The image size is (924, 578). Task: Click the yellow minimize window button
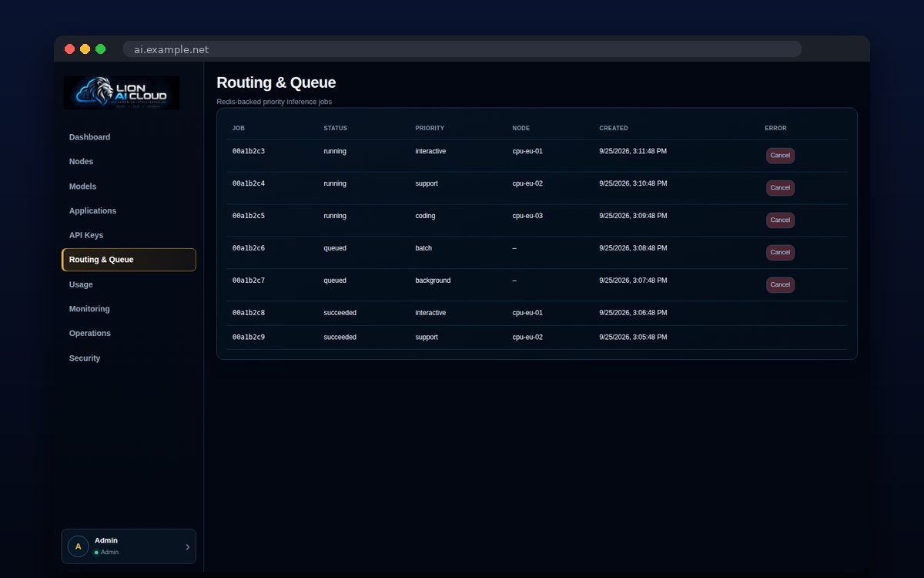(85, 49)
